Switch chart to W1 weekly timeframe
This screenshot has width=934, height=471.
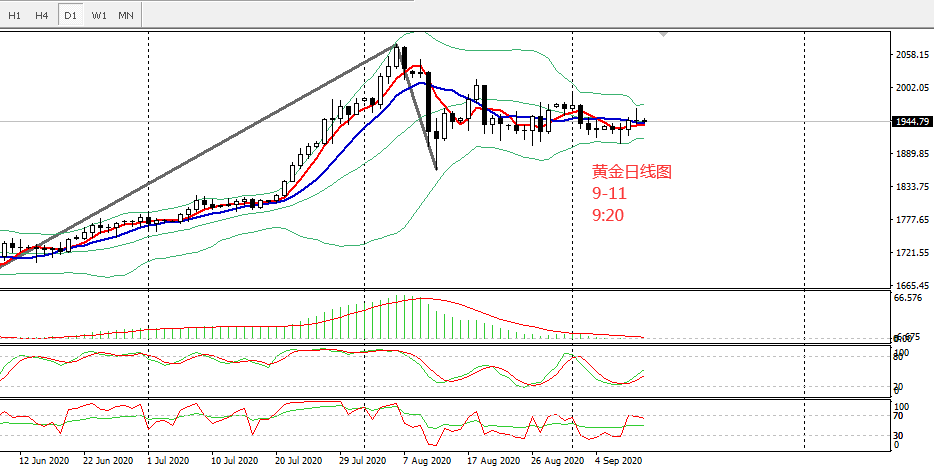(99, 15)
